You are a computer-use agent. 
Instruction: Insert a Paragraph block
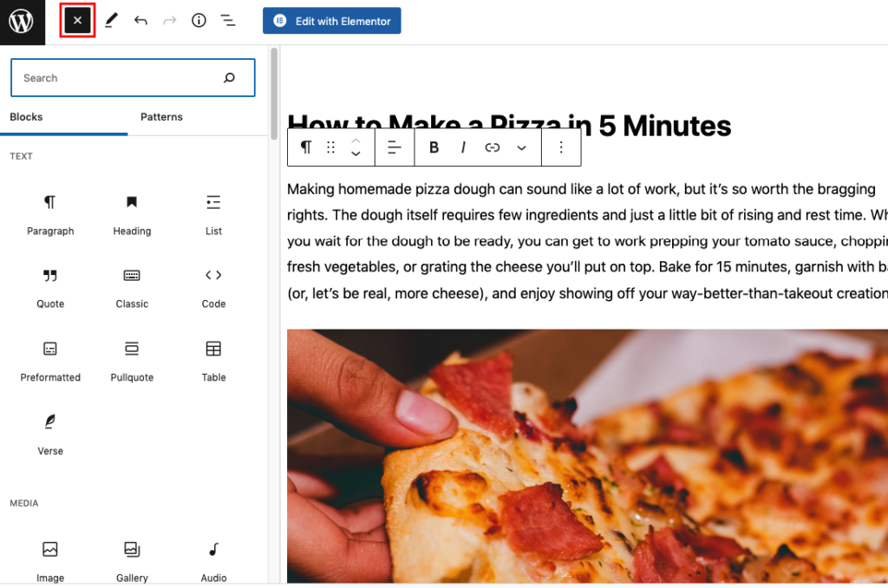tap(50, 215)
